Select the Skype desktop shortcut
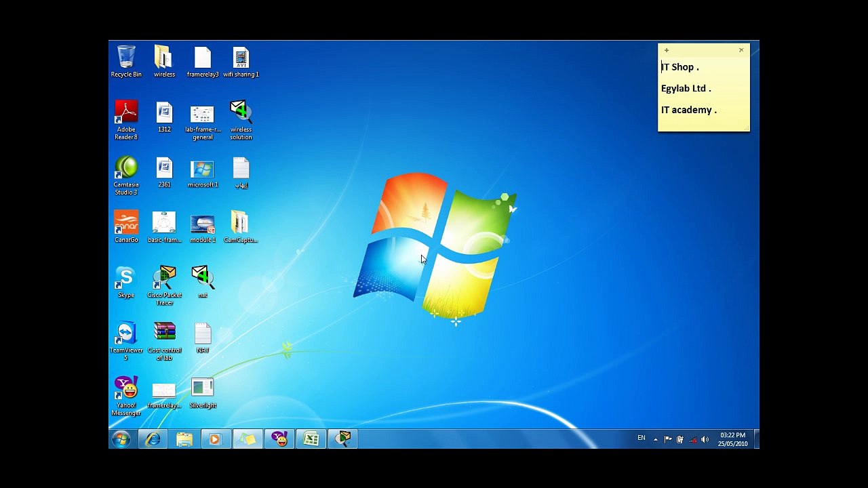Screen dimensions: 868x488 pyautogui.click(x=126, y=282)
